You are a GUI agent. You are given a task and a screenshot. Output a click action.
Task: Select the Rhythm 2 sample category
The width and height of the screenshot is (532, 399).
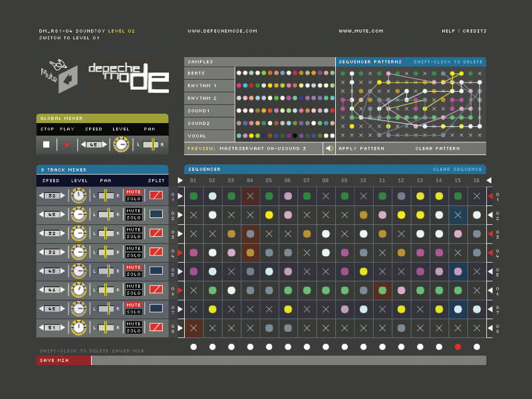(x=209, y=98)
